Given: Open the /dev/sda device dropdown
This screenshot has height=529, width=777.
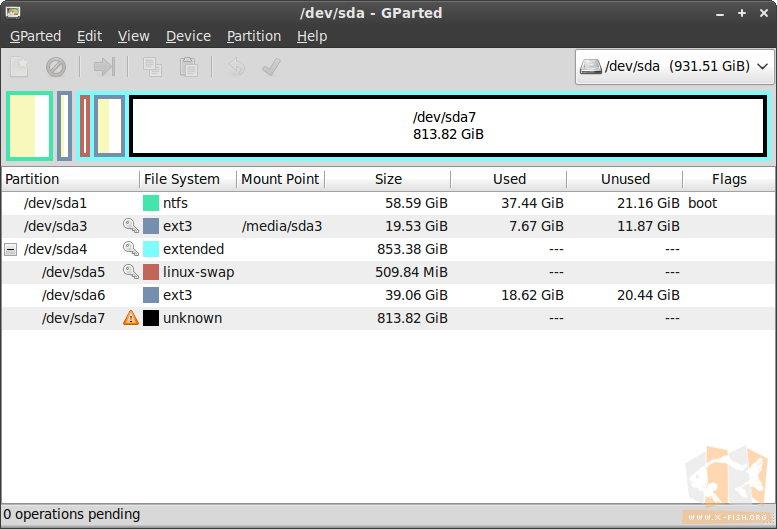Looking at the screenshot, I should [674, 66].
